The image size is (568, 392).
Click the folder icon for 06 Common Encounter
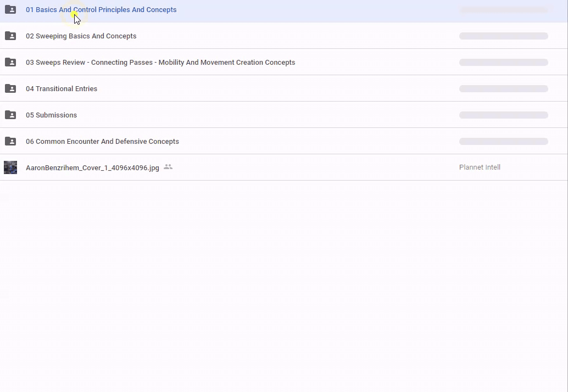tap(10, 141)
